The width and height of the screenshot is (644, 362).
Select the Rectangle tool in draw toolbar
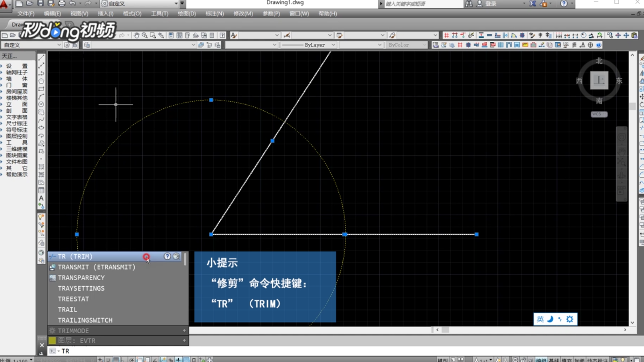pos(41,89)
